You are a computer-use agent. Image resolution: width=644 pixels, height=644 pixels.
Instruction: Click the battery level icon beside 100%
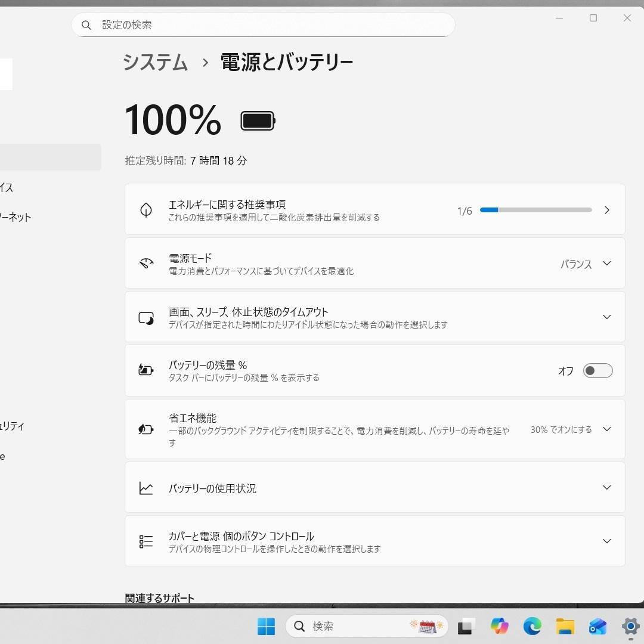point(258,121)
